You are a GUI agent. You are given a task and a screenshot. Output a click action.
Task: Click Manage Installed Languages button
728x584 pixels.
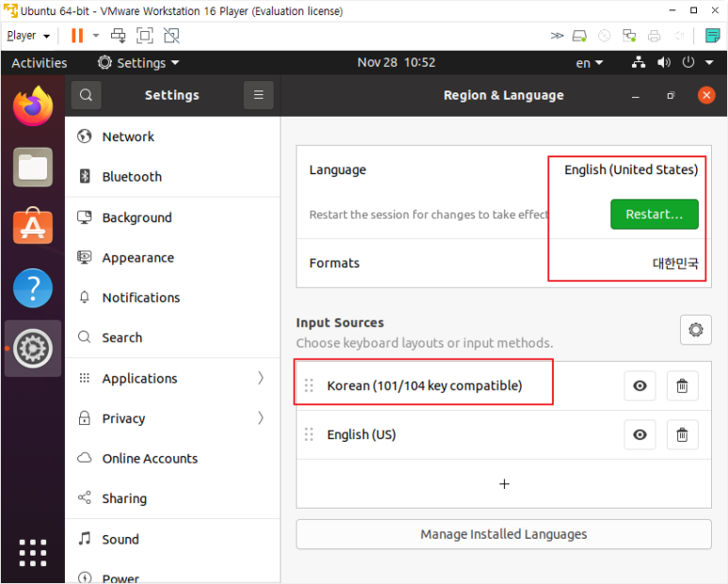point(504,534)
